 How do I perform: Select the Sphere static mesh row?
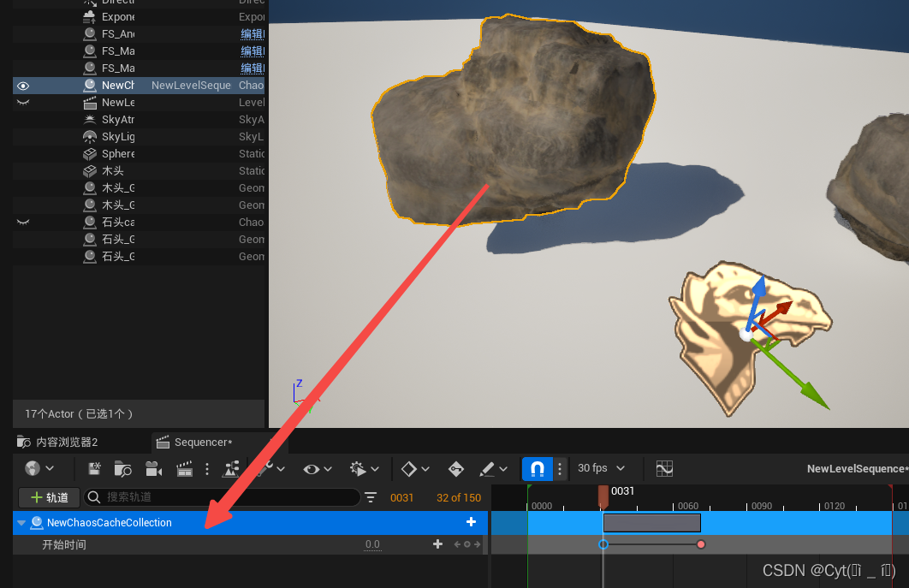(139, 154)
